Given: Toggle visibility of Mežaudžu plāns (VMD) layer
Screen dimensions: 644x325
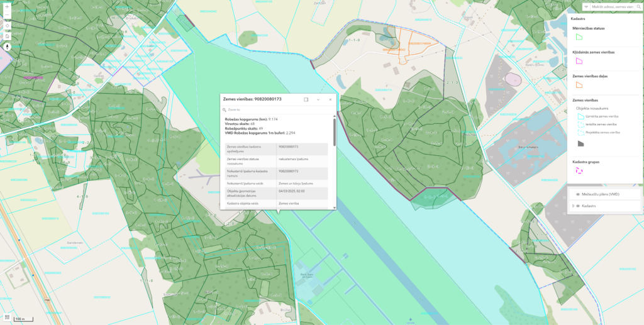Looking at the screenshot, I should click(x=577, y=194).
